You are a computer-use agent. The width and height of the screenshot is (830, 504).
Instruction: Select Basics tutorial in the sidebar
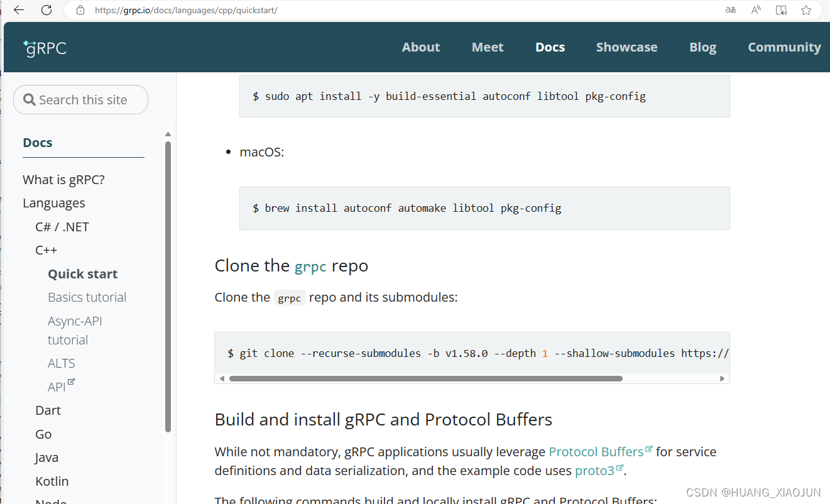87,297
